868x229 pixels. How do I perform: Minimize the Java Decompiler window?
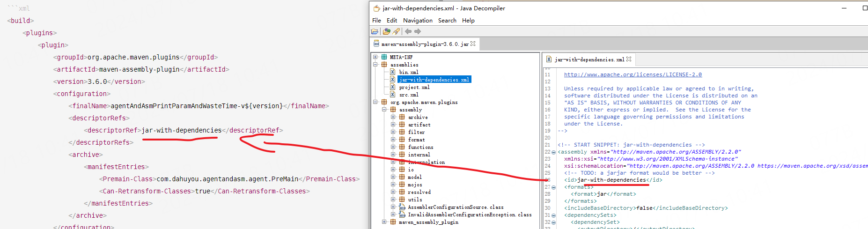[844, 8]
